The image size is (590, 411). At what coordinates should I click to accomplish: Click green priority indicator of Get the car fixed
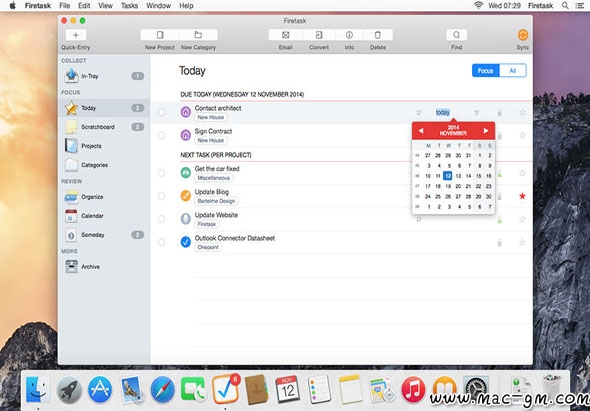pos(500,173)
